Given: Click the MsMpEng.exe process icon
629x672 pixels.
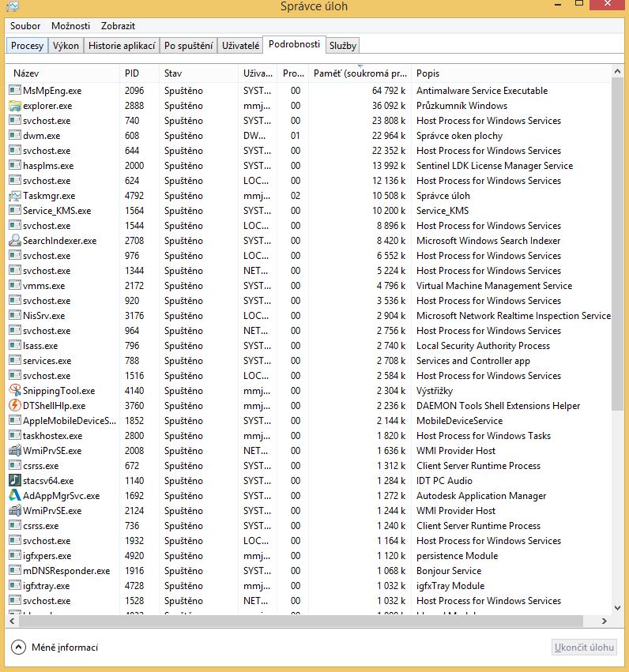Looking at the screenshot, I should (x=15, y=91).
